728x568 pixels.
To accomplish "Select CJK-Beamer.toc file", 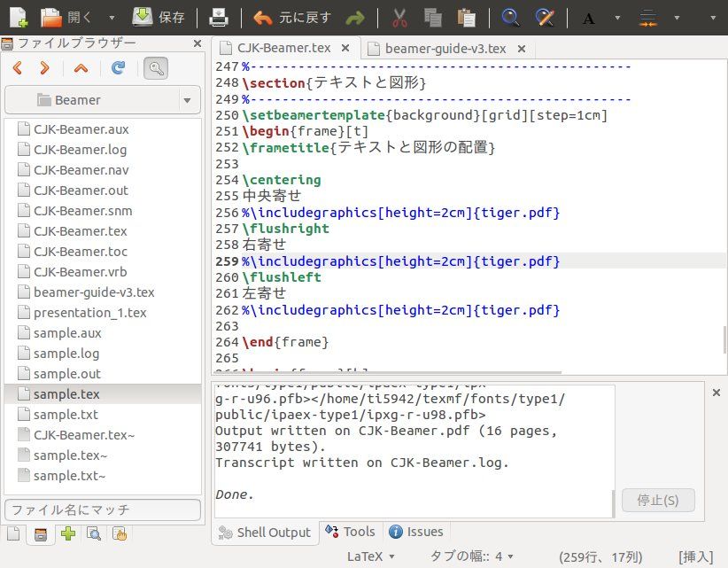I will tap(103, 252).
